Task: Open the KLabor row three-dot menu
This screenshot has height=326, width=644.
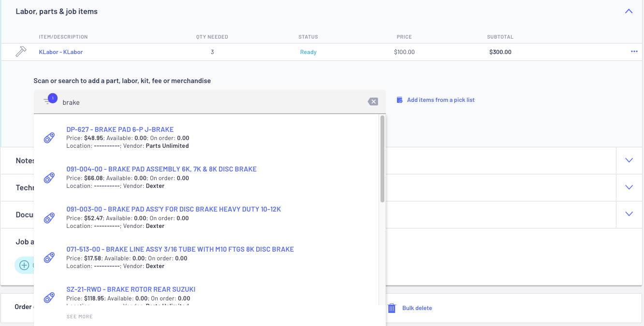Action: click(x=634, y=52)
